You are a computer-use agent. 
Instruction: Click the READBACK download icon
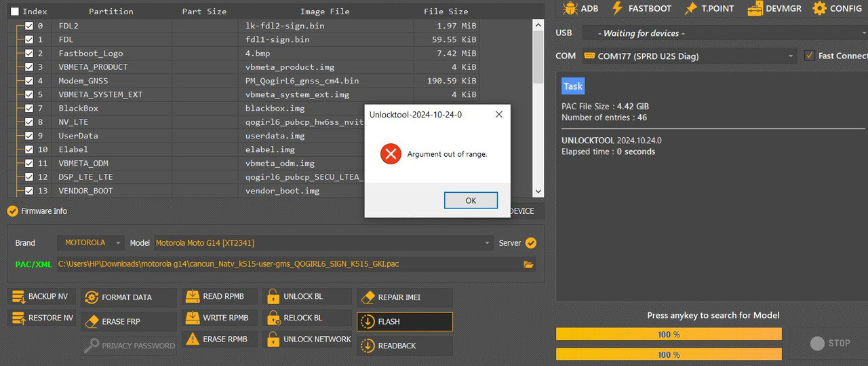click(x=367, y=346)
